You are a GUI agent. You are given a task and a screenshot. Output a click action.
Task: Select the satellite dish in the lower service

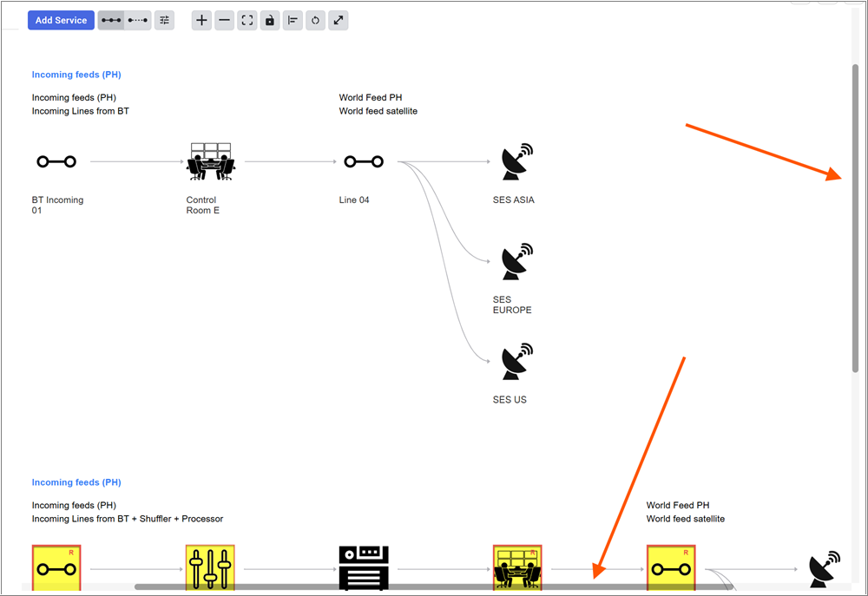coord(825,569)
